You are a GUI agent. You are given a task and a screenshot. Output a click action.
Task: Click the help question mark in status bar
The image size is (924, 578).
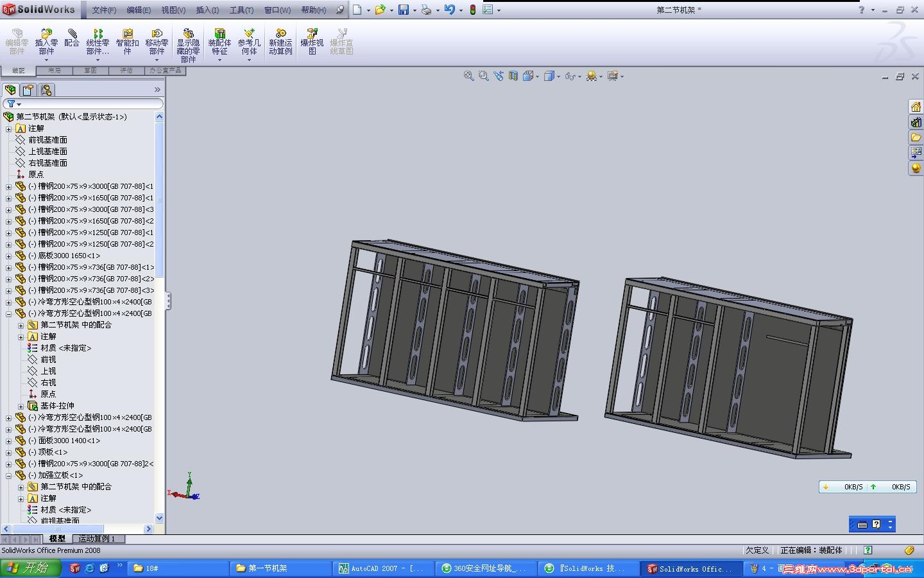click(868, 550)
